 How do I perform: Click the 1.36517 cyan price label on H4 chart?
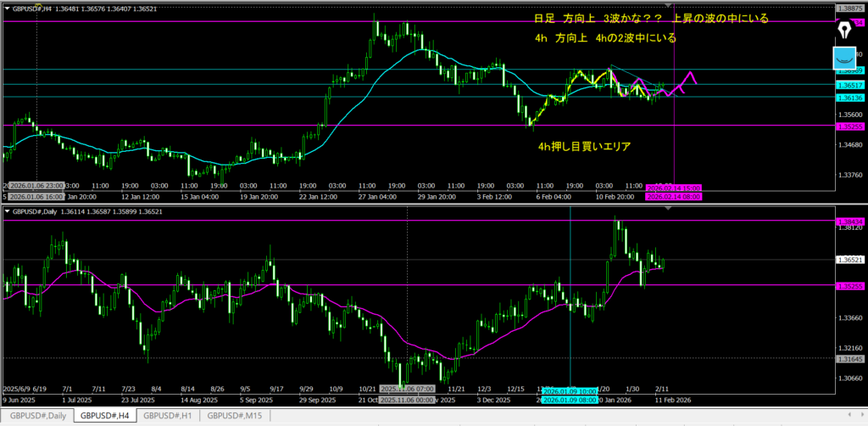tap(849, 85)
